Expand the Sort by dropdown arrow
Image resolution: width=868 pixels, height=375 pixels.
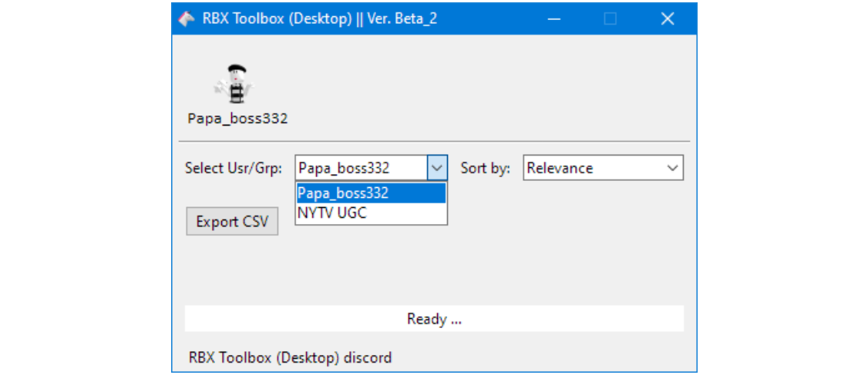coord(673,168)
